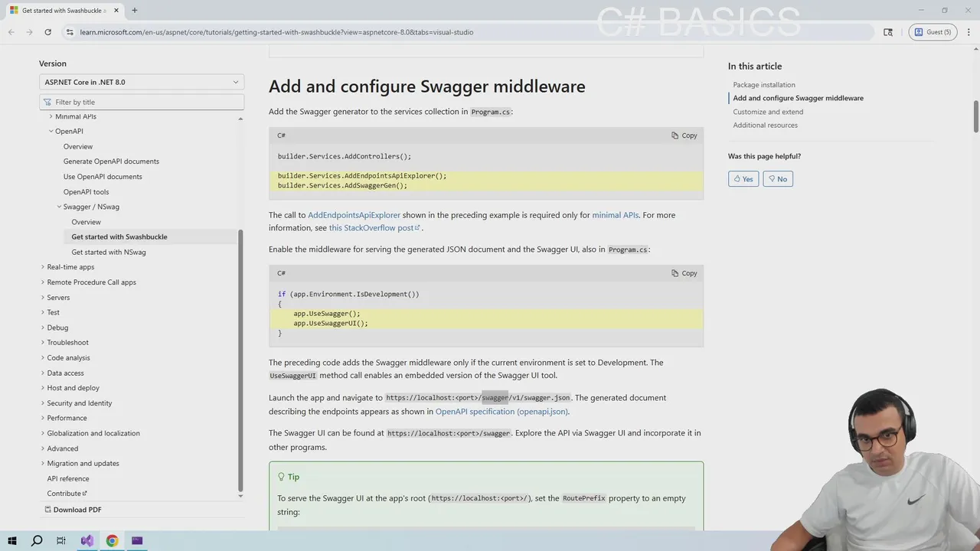The width and height of the screenshot is (980, 551).
Task: Expand the Code analysis section
Action: pos(43,357)
